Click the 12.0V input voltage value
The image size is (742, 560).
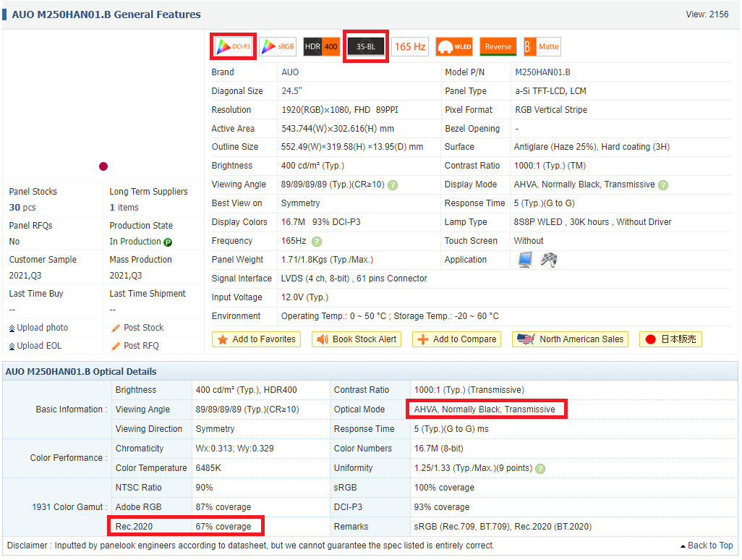point(304,297)
